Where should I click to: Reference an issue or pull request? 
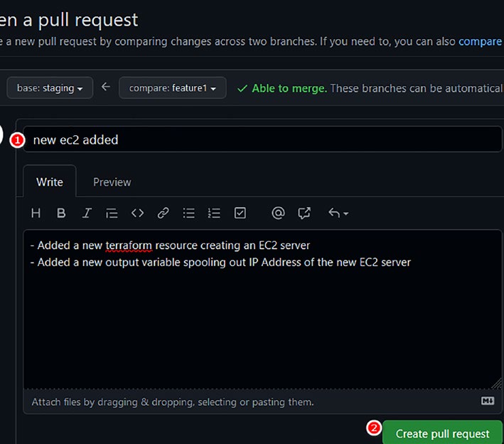tap(304, 213)
